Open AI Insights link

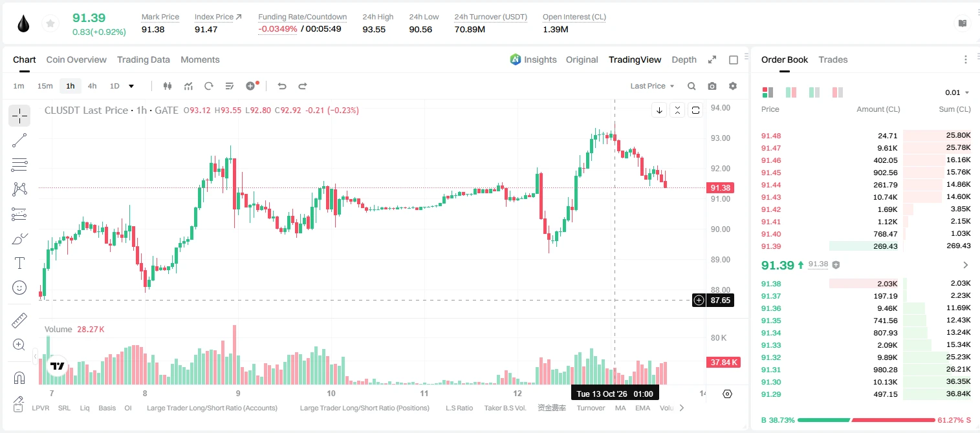533,59
